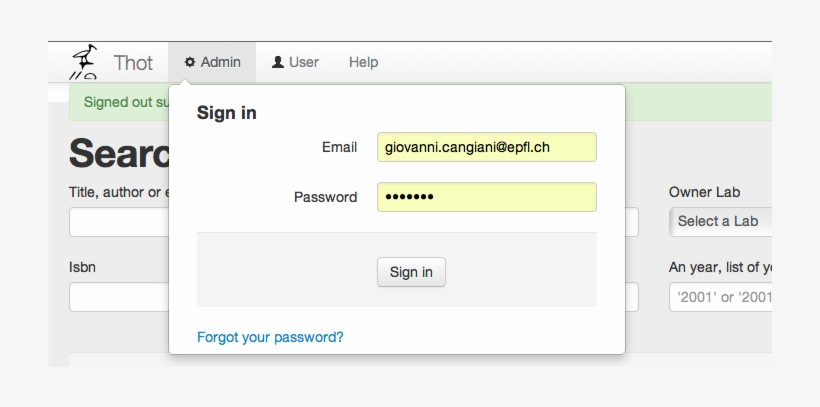This screenshot has height=407, width=820.
Task: Click the Password field label
Action: (x=325, y=197)
